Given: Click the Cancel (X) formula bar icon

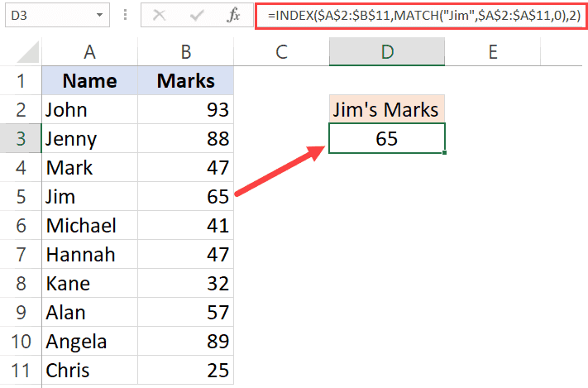Looking at the screenshot, I should coord(160,16).
